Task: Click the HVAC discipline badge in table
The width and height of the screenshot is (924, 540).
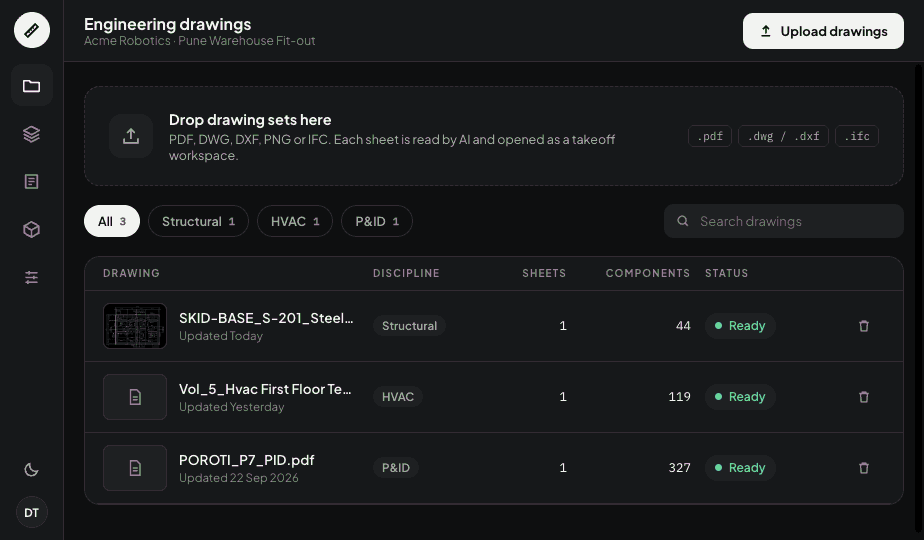Action: (x=398, y=397)
